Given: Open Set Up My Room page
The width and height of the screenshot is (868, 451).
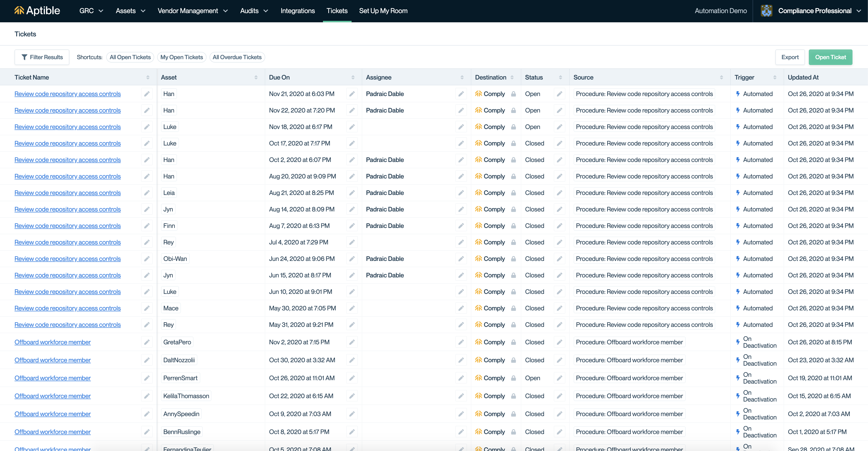Looking at the screenshot, I should pos(383,11).
